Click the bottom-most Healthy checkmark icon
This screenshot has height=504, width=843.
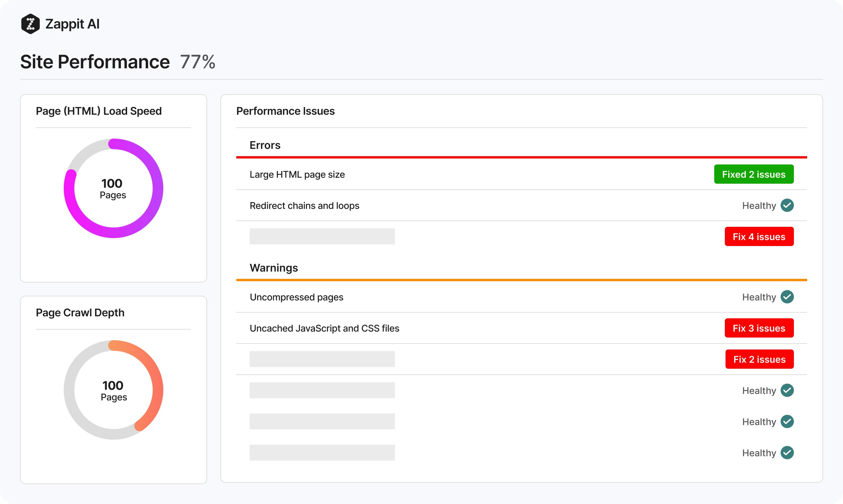tap(787, 453)
